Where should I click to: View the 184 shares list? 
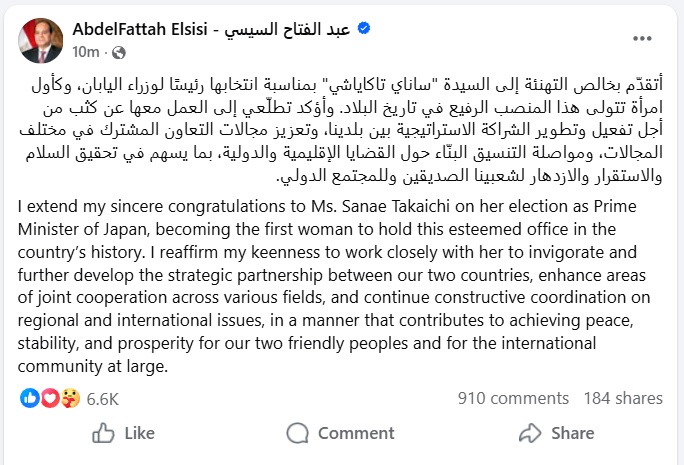pos(623,398)
